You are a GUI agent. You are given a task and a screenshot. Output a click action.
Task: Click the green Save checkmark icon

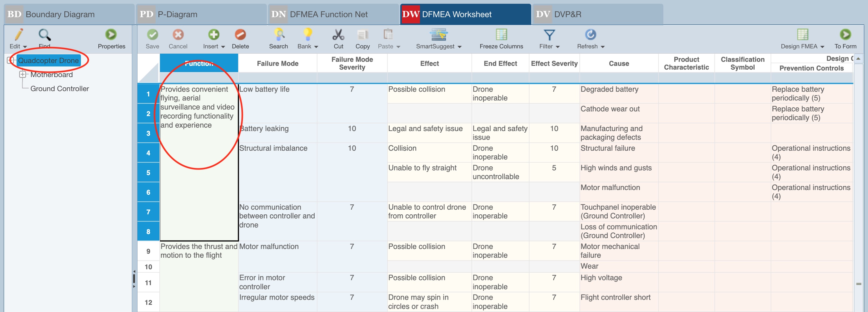tap(152, 35)
